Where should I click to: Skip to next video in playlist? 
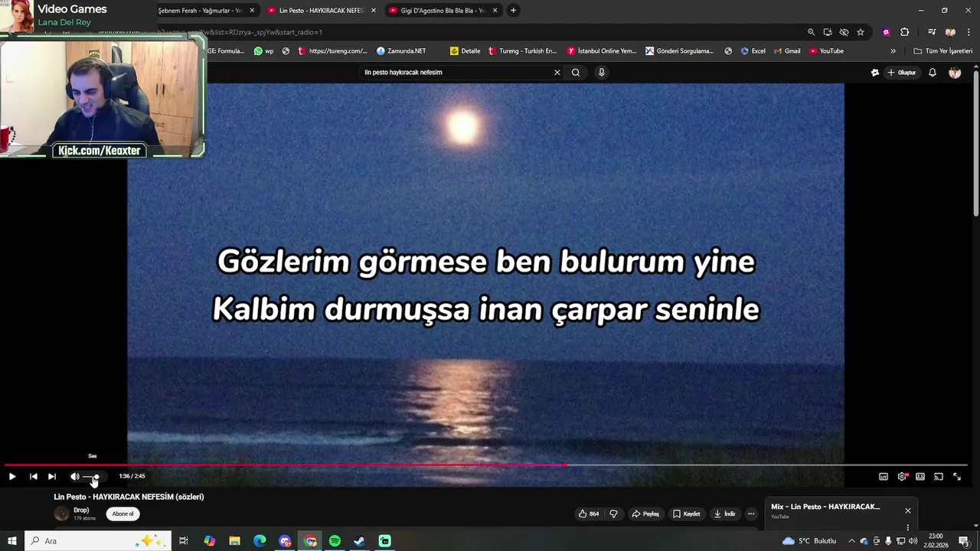pos(52,477)
